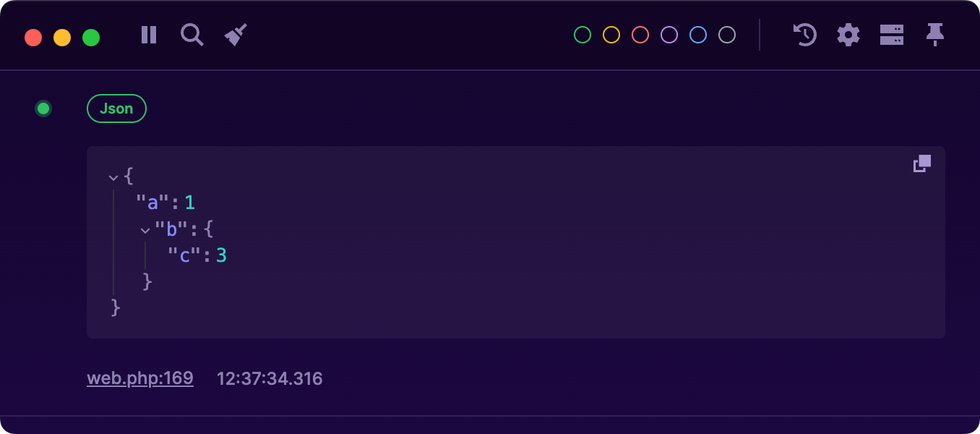The height and width of the screenshot is (434, 980).
Task: Open the payload search
Action: point(192,35)
